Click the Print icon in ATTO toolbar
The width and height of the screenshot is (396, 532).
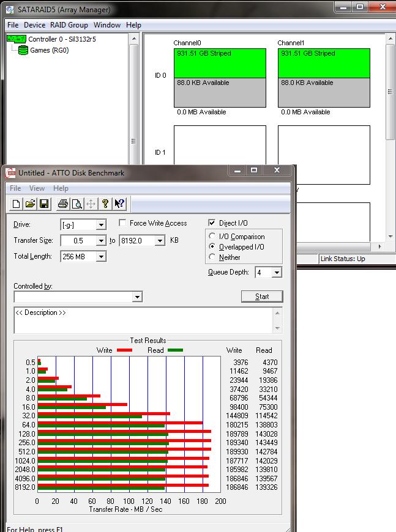click(x=63, y=204)
